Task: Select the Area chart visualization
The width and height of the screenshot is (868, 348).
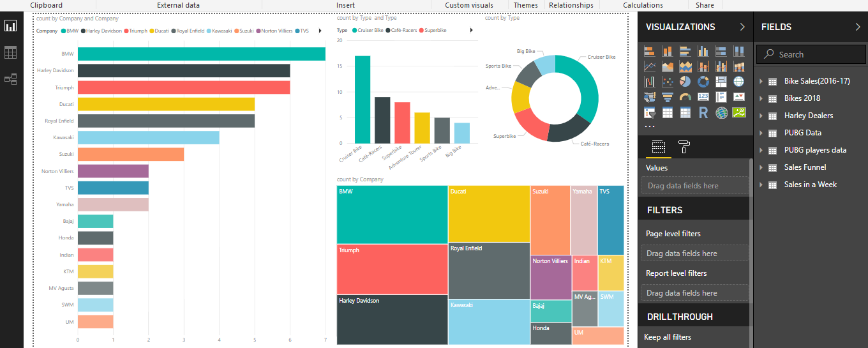Action: [668, 66]
